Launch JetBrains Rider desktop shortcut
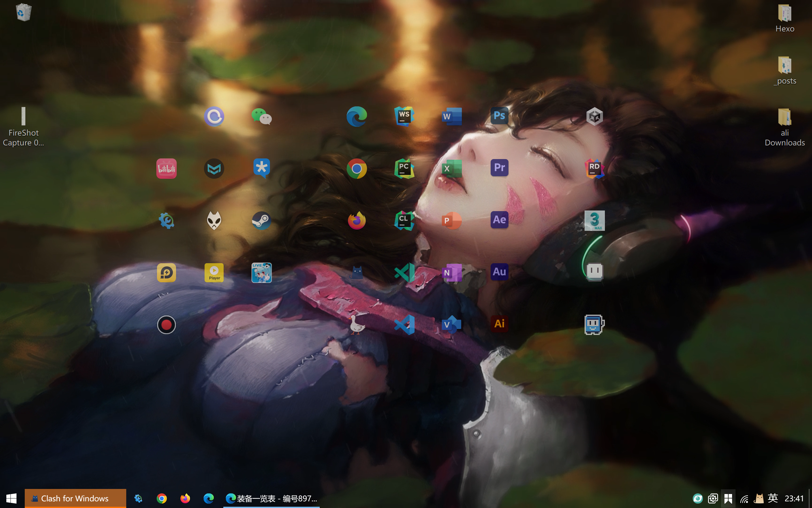The height and width of the screenshot is (508, 812). point(595,169)
